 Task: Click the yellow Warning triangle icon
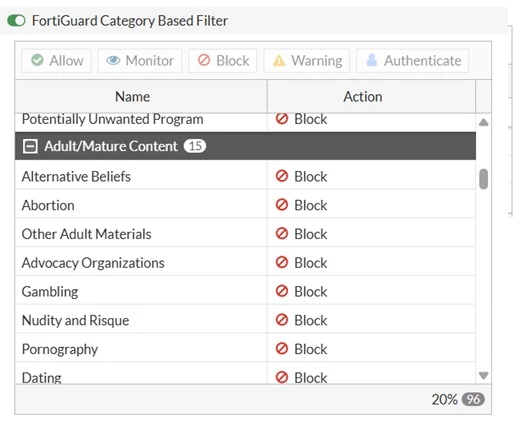click(x=279, y=61)
